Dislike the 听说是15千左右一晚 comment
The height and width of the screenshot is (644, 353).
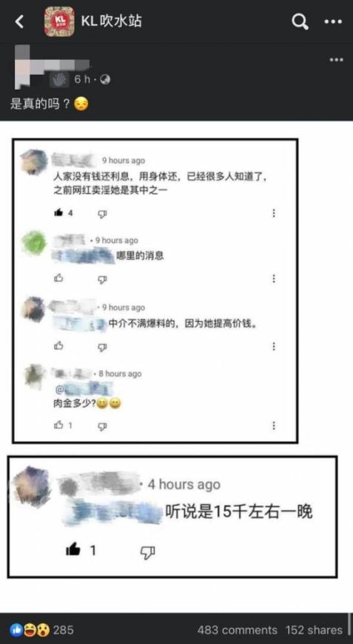point(148,551)
